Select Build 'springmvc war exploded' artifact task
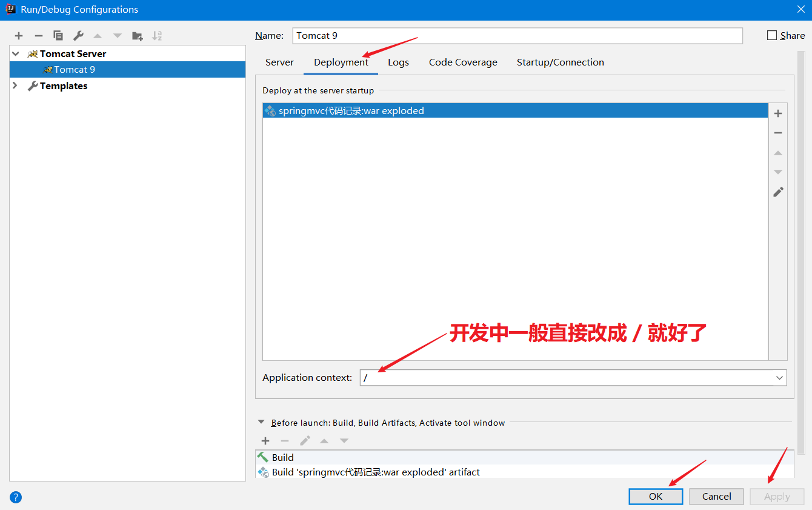This screenshot has width=812, height=510. [524, 472]
